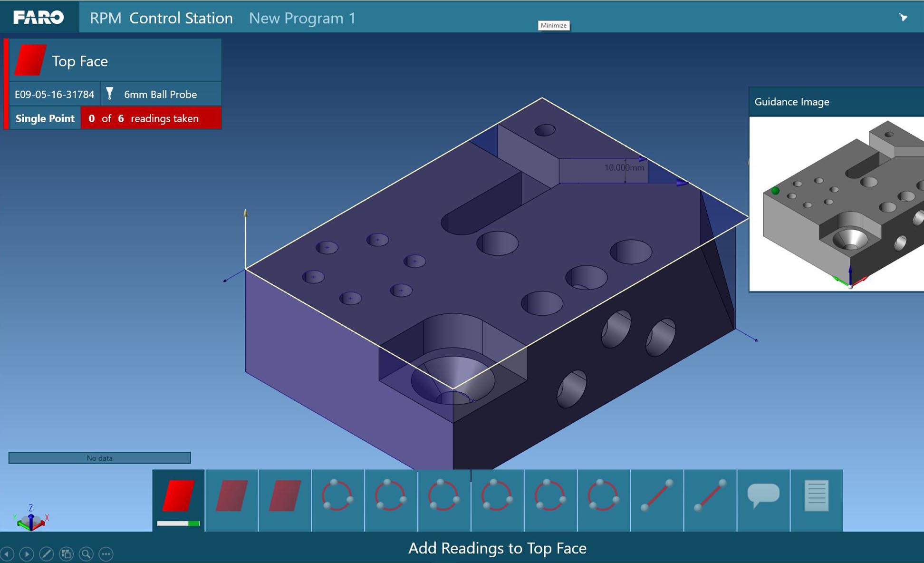Select the 6mm Ball Probe label
Viewport: 924px width, 563px height.
160,94
